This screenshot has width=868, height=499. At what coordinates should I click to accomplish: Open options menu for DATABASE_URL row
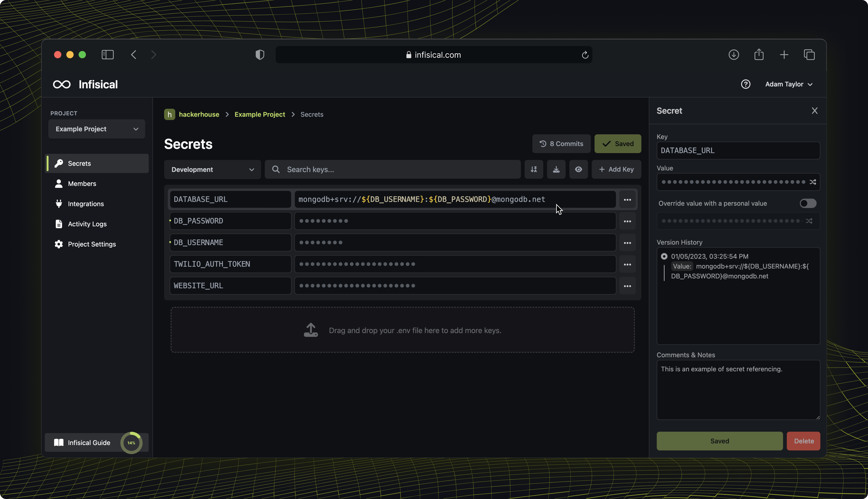click(627, 199)
